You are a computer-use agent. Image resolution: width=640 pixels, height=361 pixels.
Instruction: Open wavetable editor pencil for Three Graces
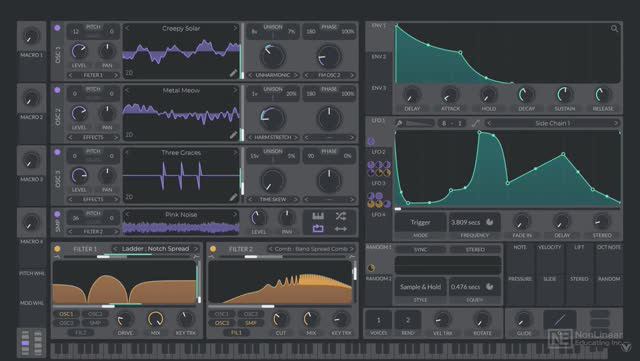233,197
